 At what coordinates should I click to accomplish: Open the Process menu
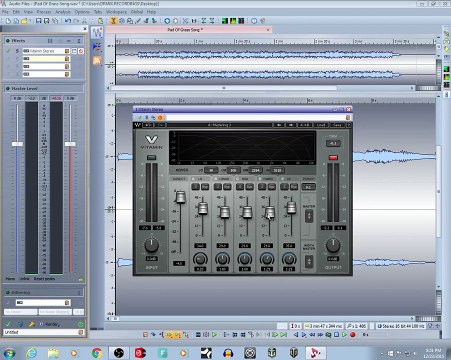(x=44, y=12)
